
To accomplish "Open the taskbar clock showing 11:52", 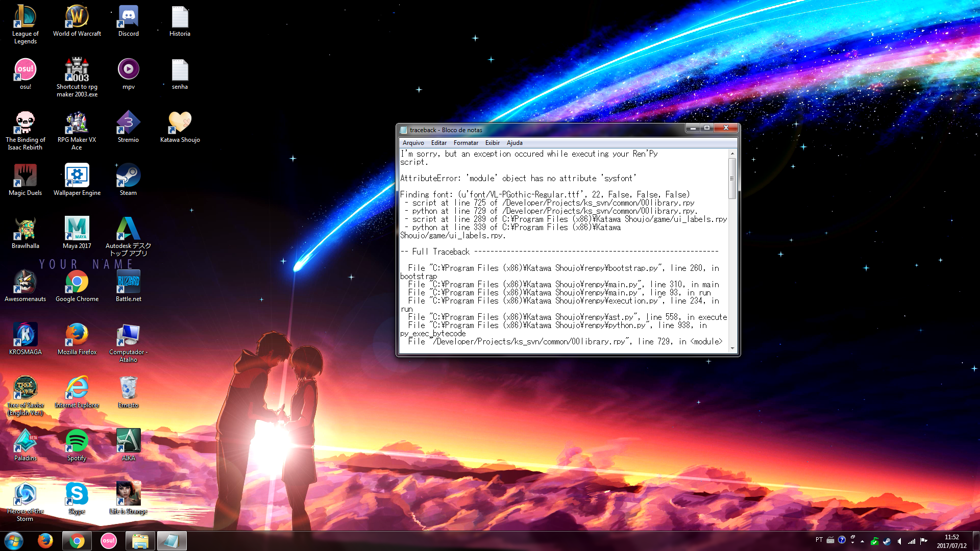I will [951, 541].
